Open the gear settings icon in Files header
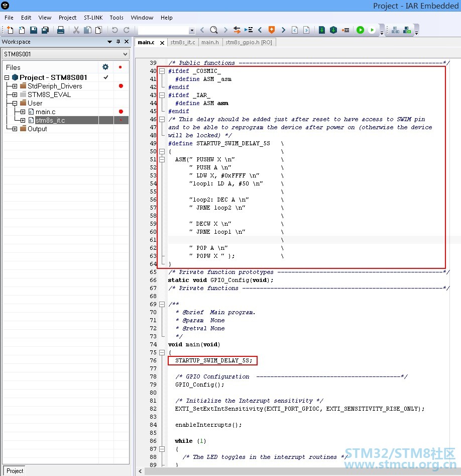 pyautogui.click(x=105, y=67)
